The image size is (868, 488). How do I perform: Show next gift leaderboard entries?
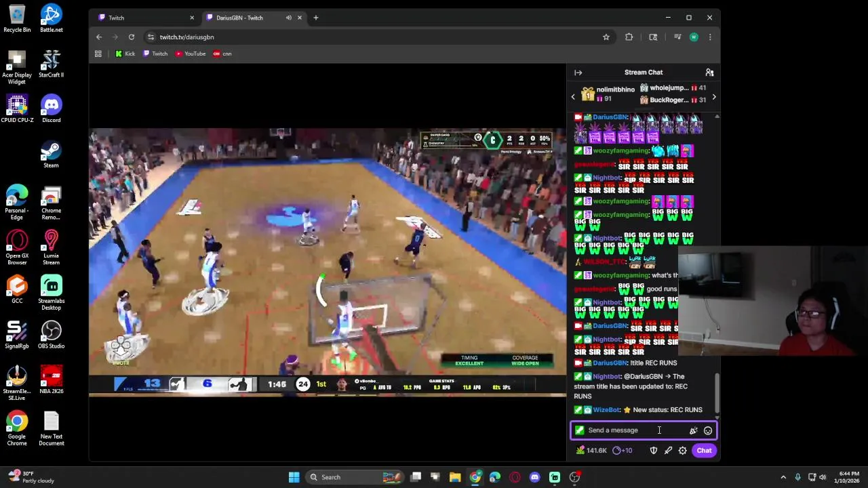point(713,97)
